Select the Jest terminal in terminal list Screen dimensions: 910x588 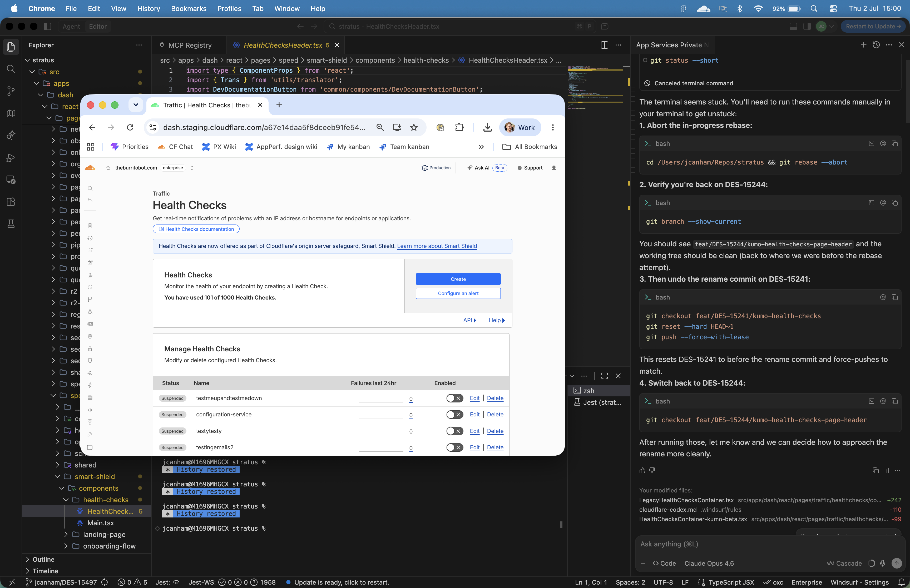click(599, 402)
